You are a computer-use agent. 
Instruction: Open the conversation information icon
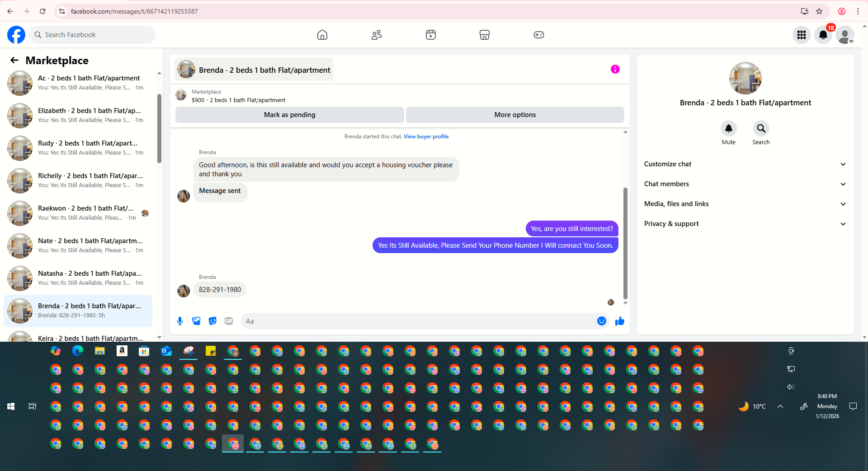click(615, 69)
